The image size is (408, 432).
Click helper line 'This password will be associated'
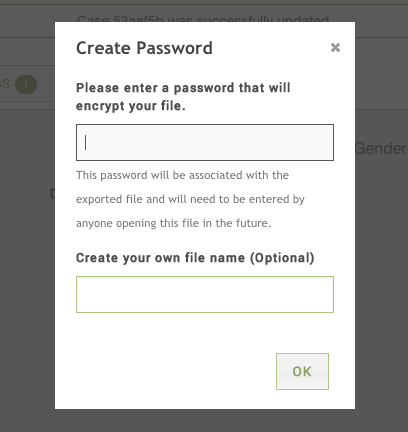coord(182,175)
